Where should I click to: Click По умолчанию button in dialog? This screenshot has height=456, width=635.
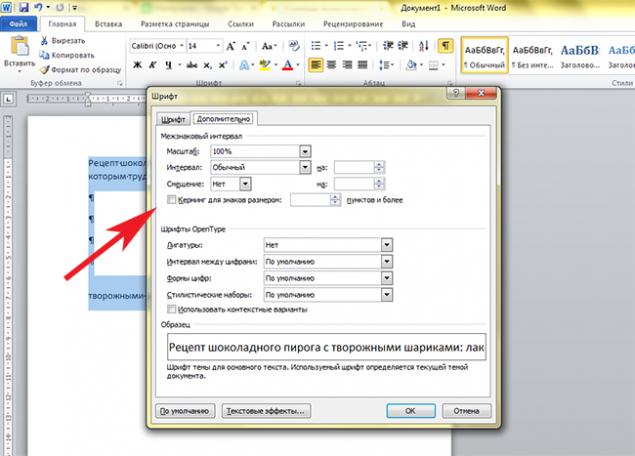[185, 411]
